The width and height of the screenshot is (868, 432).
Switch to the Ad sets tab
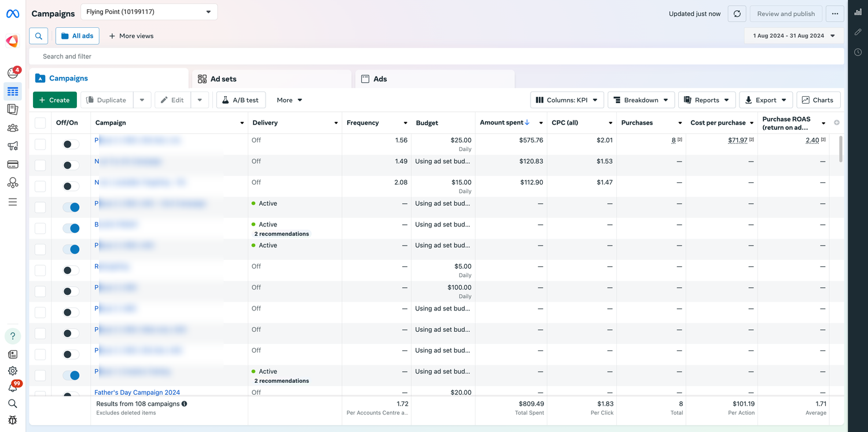click(271, 79)
